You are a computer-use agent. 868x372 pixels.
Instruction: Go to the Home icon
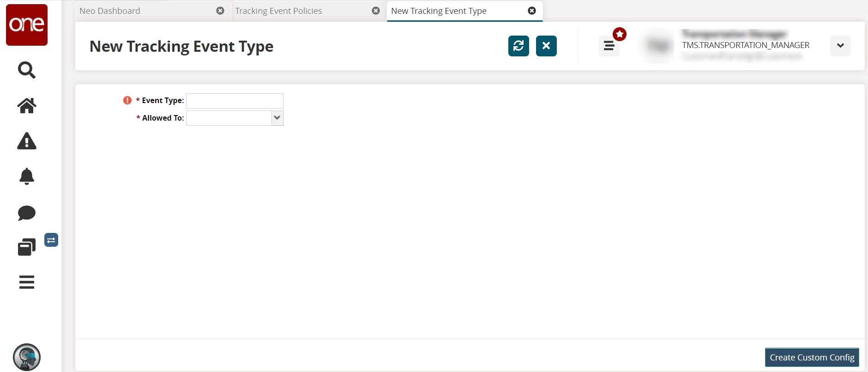(x=27, y=106)
